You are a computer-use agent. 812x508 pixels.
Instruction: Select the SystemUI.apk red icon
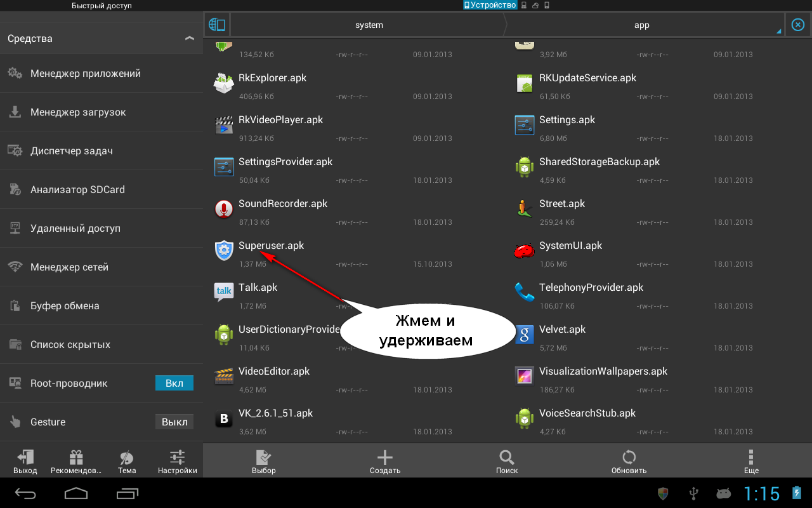[x=524, y=251]
